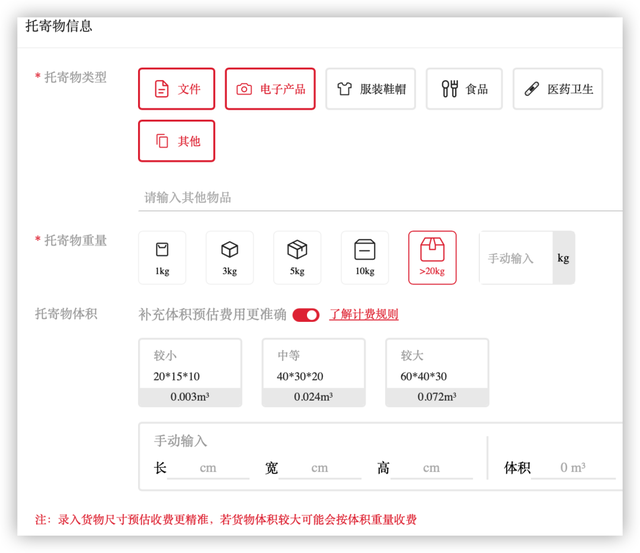Select the 文件 document type option
Viewport: 640px width, 553px height.
pos(176,89)
